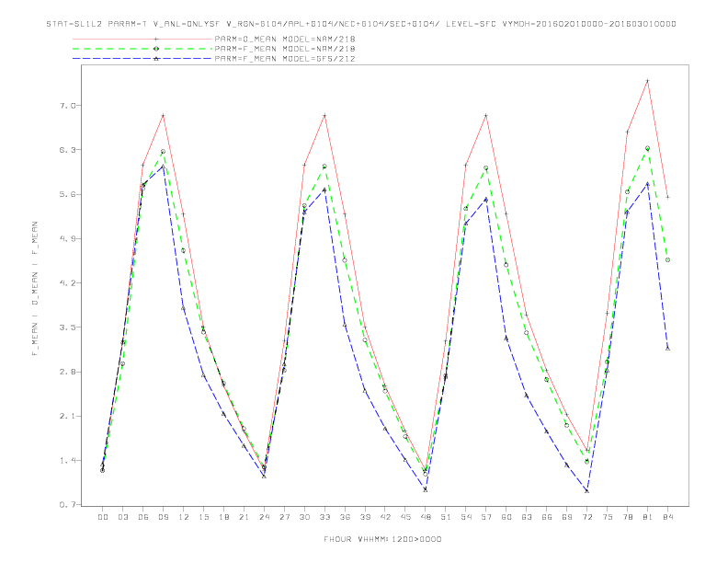The width and height of the screenshot is (728, 563).
Task: Click x-axis tick label 33
Action: coord(324,517)
